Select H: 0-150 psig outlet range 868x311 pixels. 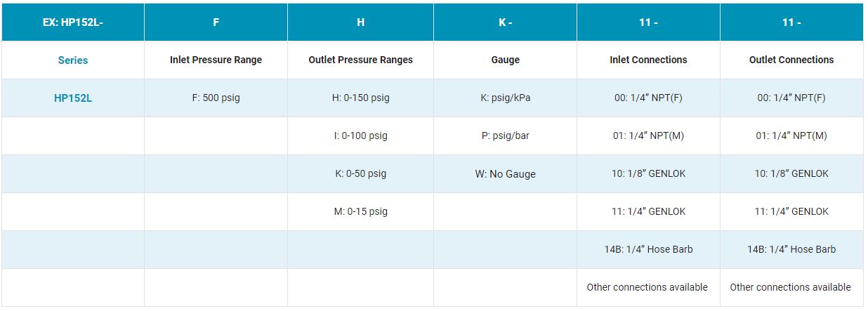point(360,98)
